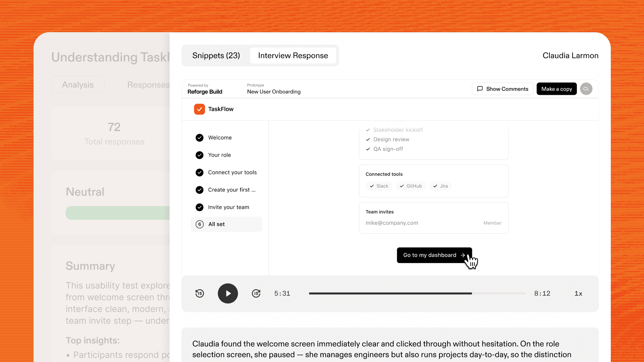Click the video progress bar

coord(417,294)
